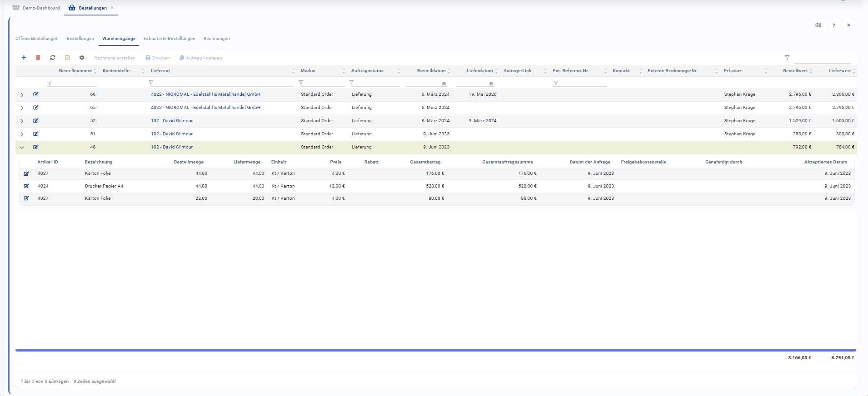Expand order 65 row details
Screen dimensions: 868x396
click(x=22, y=108)
